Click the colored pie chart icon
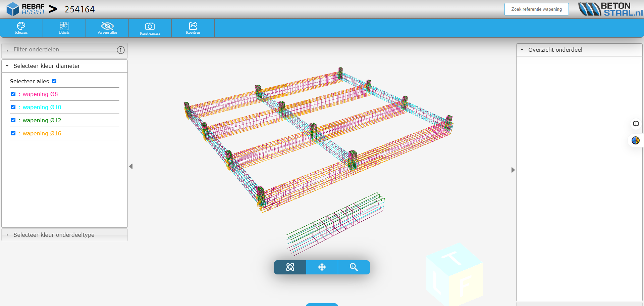 point(635,140)
